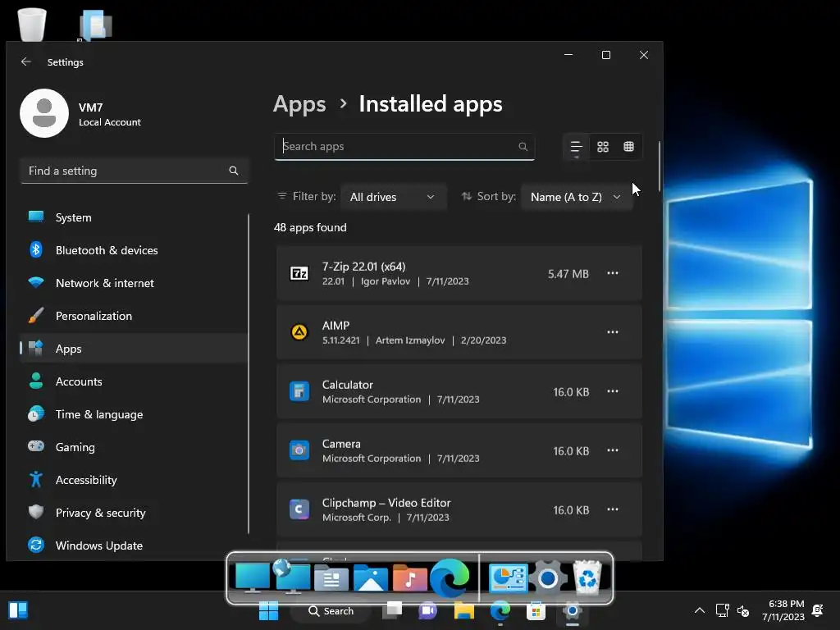Click the search icon in Search apps
Viewport: 840px width, 630px height.
[523, 146]
